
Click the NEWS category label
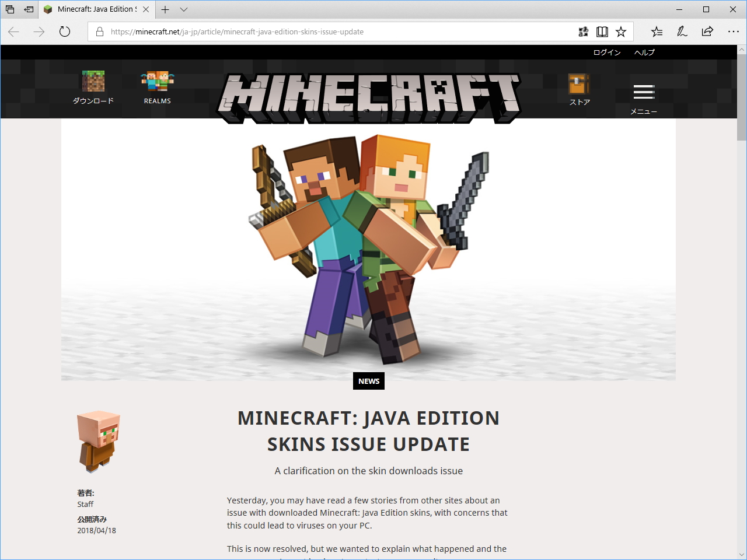click(x=369, y=381)
